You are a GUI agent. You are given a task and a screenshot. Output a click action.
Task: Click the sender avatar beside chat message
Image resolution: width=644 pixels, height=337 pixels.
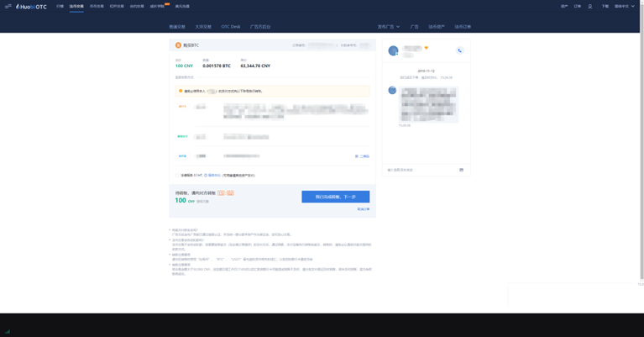[x=392, y=91]
